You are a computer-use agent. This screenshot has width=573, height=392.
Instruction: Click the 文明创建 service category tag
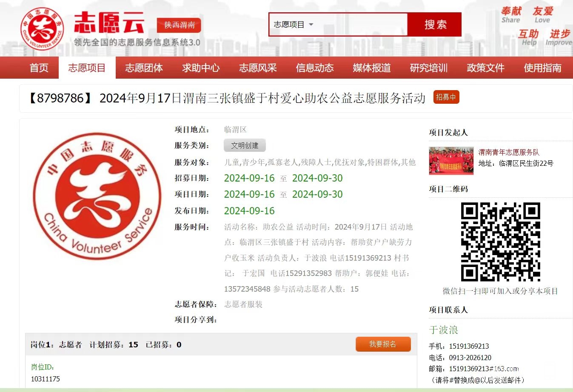click(245, 145)
